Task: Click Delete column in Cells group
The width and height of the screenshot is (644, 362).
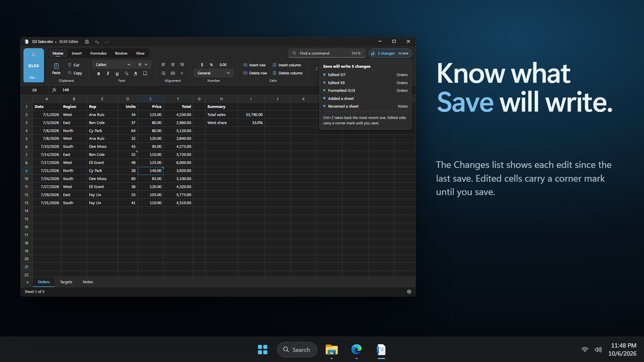Action: (x=288, y=73)
